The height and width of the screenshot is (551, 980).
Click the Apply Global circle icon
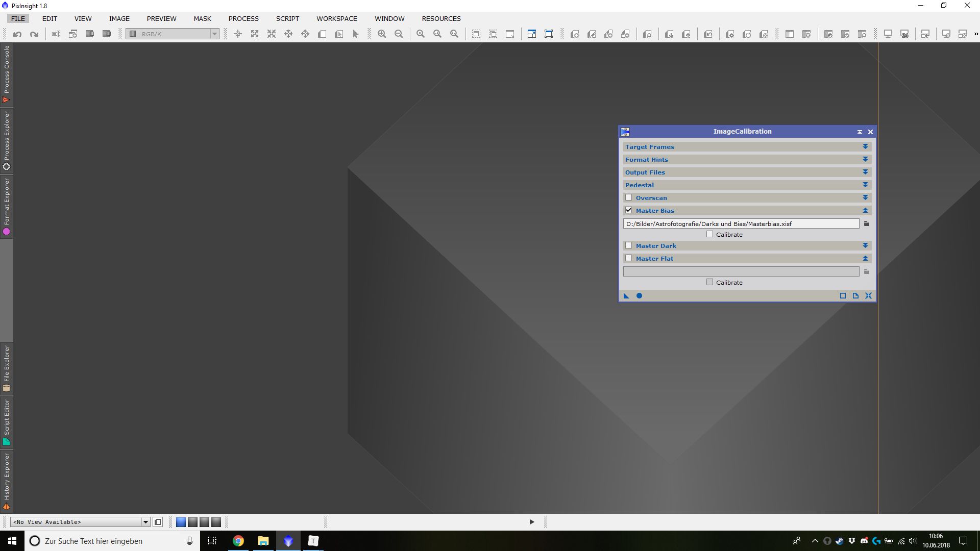[639, 296]
